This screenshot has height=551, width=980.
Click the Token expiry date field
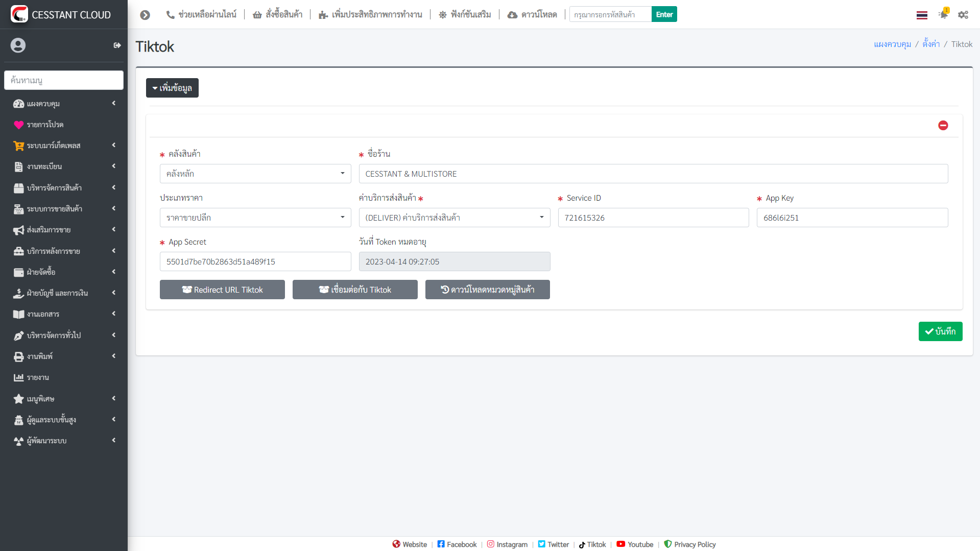455,261
